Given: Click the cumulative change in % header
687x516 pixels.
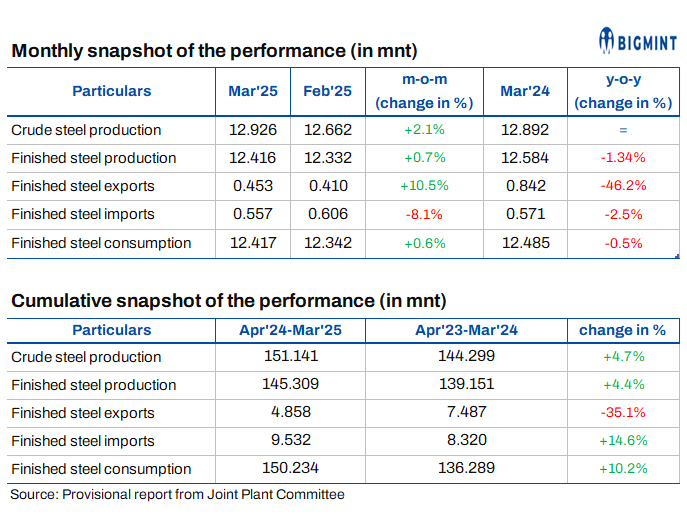Looking at the screenshot, I should click(x=623, y=330).
